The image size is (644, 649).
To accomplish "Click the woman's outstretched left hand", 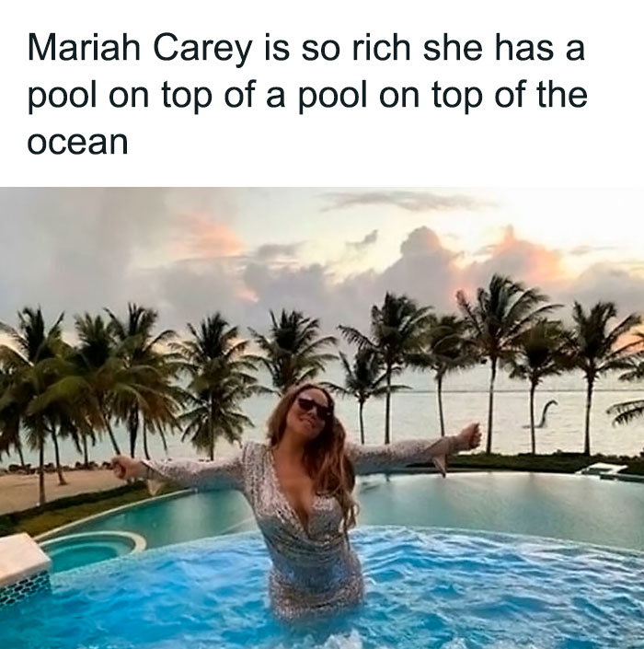I will click(470, 435).
